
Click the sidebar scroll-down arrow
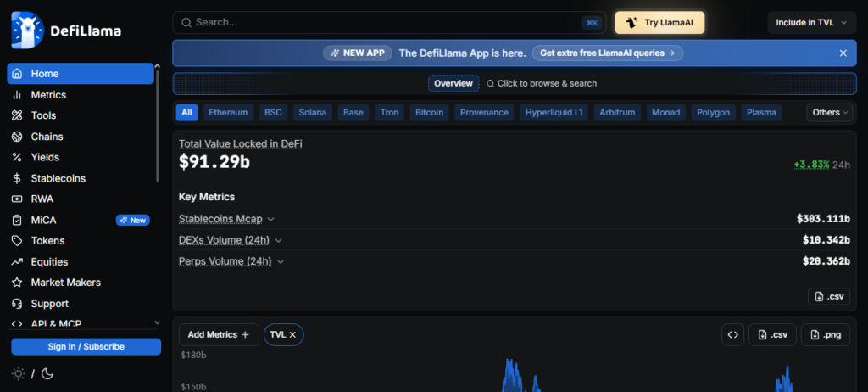pos(157,322)
